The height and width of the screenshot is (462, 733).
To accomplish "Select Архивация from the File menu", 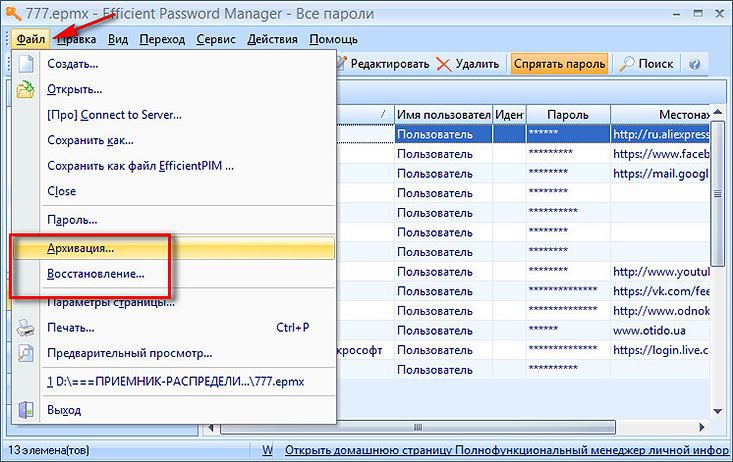I will pyautogui.click(x=80, y=247).
